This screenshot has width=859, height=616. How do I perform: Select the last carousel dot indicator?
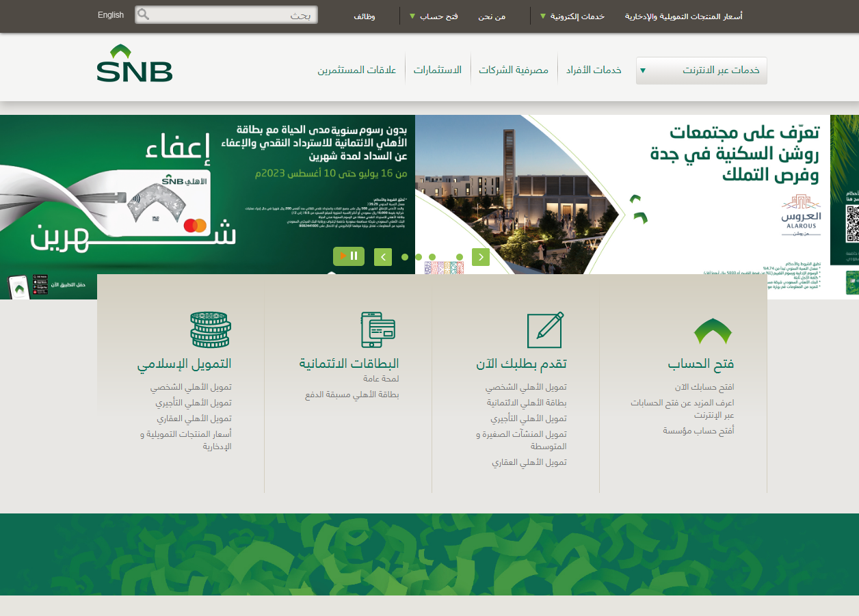460,257
